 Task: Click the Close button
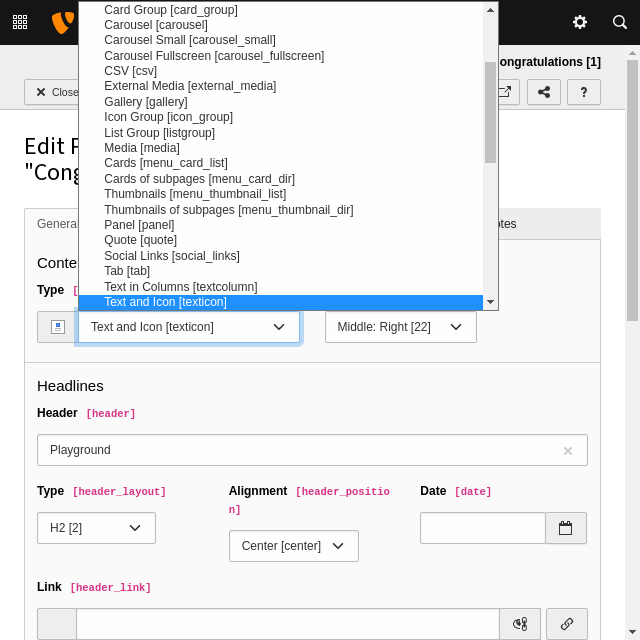tap(51, 92)
